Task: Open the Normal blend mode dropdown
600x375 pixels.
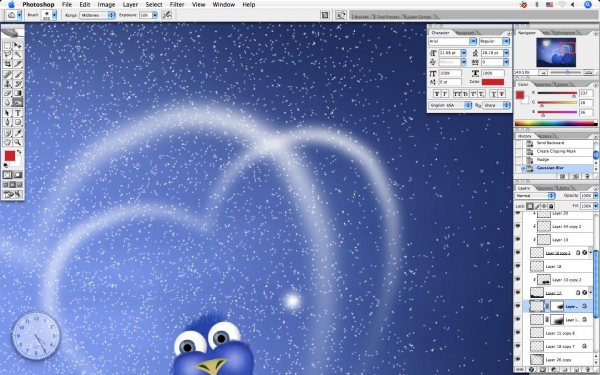Action: point(535,196)
